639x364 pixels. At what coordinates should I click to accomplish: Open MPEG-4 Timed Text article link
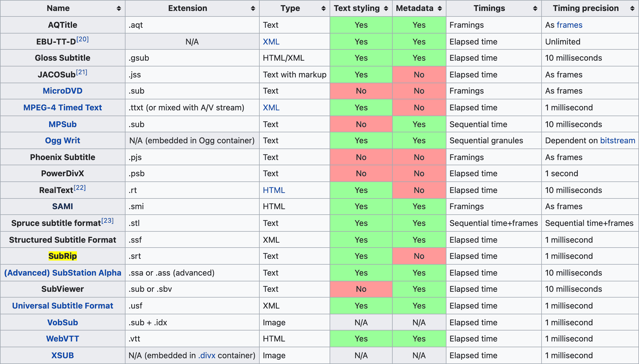[62, 108]
